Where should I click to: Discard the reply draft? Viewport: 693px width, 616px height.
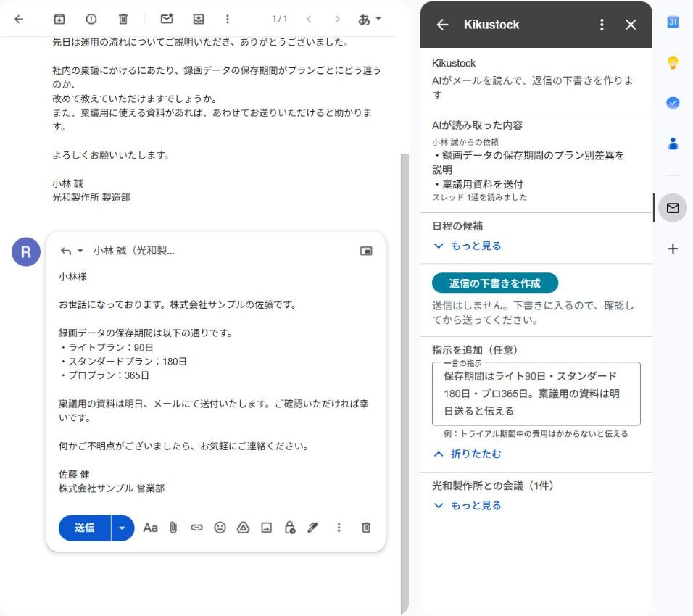pos(366,528)
